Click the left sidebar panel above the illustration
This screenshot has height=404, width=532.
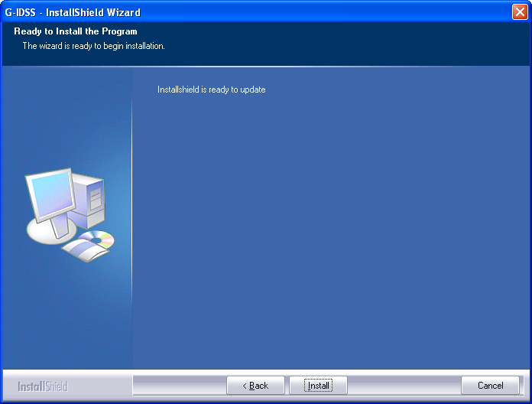coord(65,115)
